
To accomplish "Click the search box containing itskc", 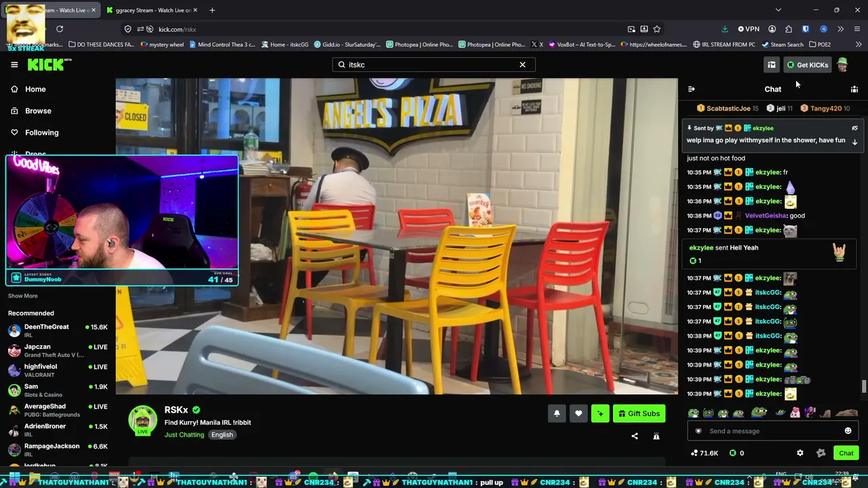I will pyautogui.click(x=433, y=64).
